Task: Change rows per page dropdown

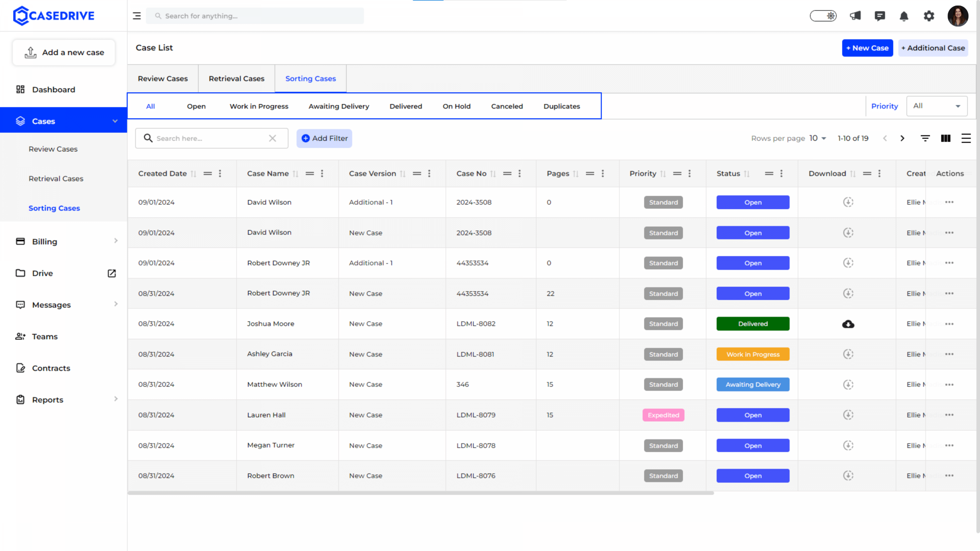Action: [x=818, y=138]
